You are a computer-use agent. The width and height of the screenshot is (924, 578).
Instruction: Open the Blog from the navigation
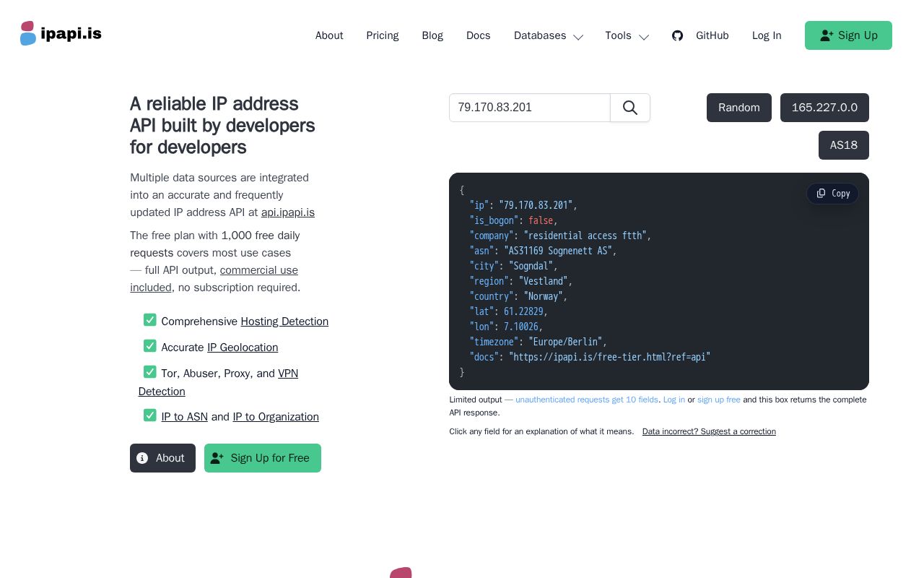pos(432,35)
